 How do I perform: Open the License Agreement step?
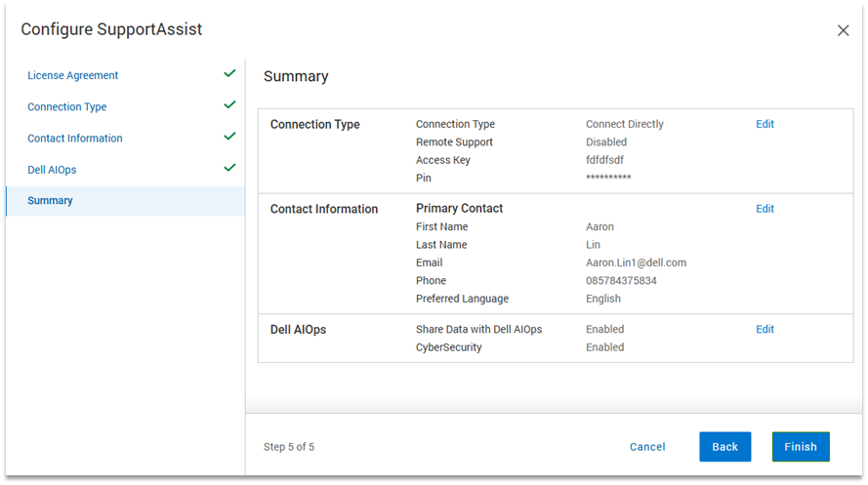coord(72,75)
